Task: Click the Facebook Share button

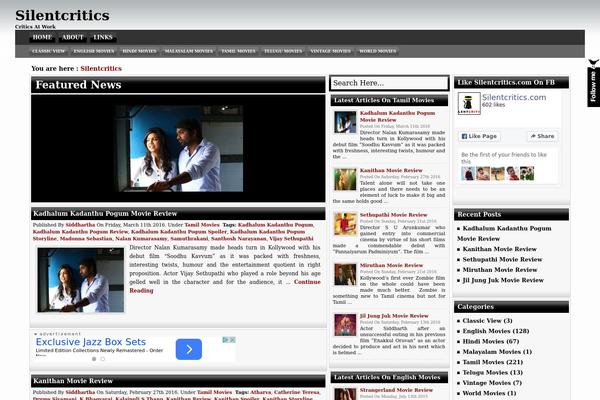Action: (542, 136)
